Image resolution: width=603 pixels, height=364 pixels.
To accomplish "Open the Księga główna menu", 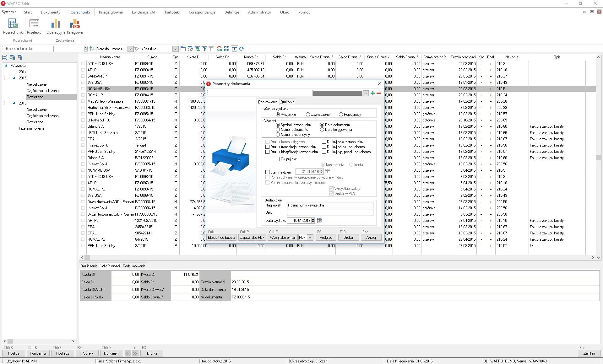I will [x=111, y=12].
